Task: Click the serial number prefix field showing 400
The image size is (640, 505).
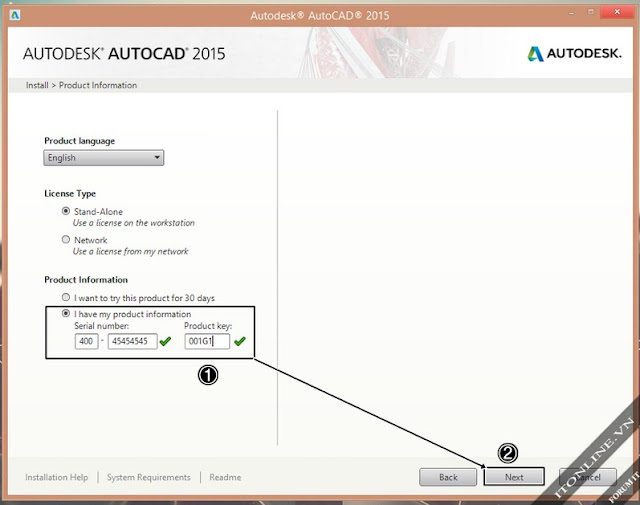Action: (87, 341)
